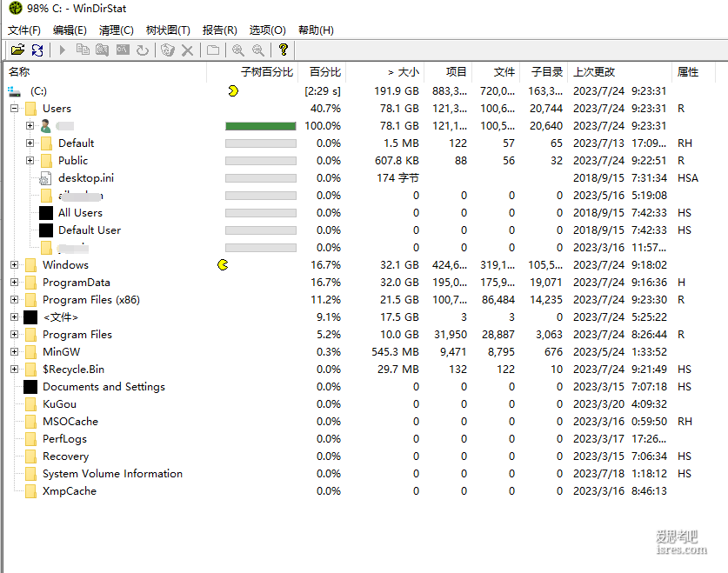Sort by the 项目 column header
Screen dimensions: 728x573
(x=448, y=72)
